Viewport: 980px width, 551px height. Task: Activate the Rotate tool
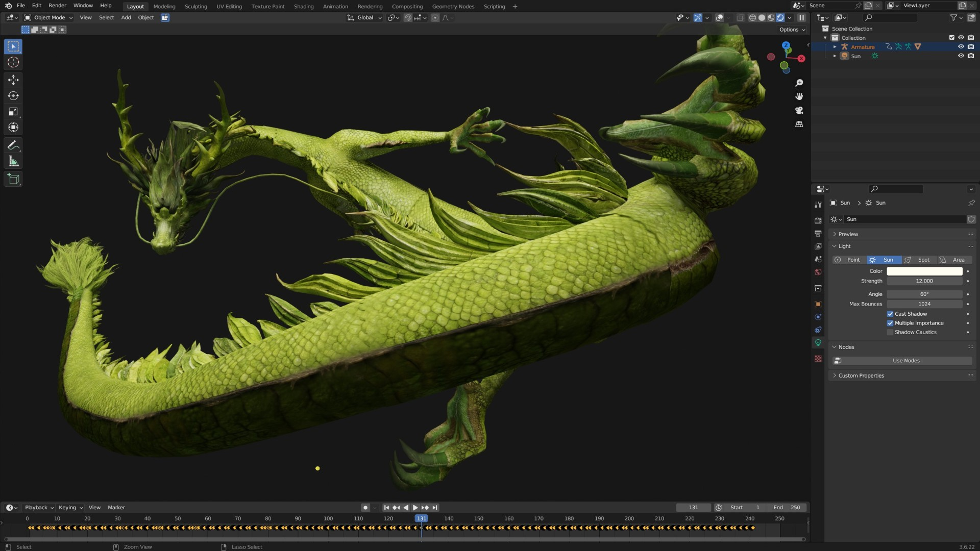pos(13,95)
